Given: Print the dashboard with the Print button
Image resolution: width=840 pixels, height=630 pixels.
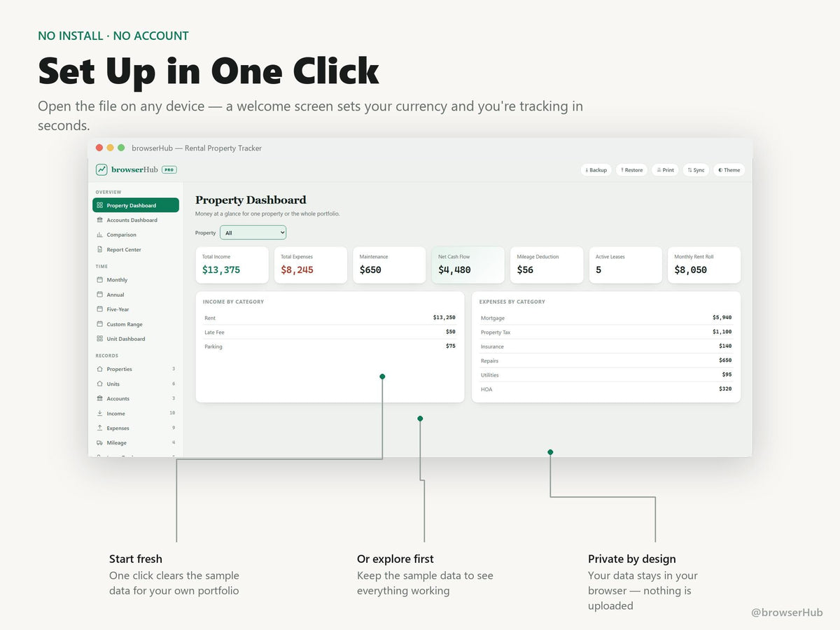Looking at the screenshot, I should click(665, 170).
